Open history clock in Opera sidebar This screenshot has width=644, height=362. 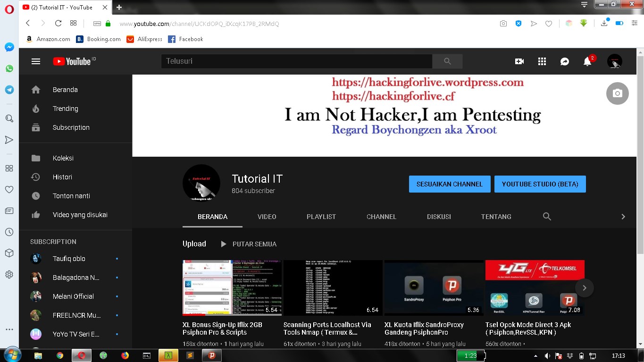point(9,232)
